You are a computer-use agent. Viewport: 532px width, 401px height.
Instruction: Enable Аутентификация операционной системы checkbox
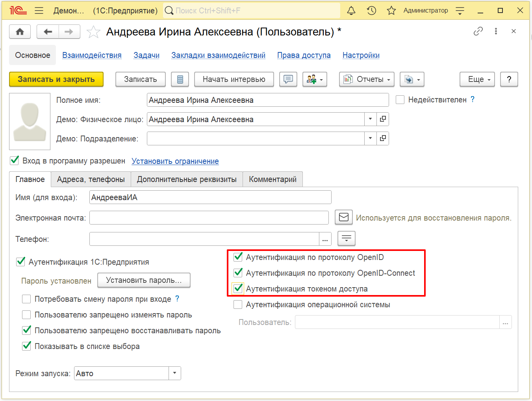[238, 304]
